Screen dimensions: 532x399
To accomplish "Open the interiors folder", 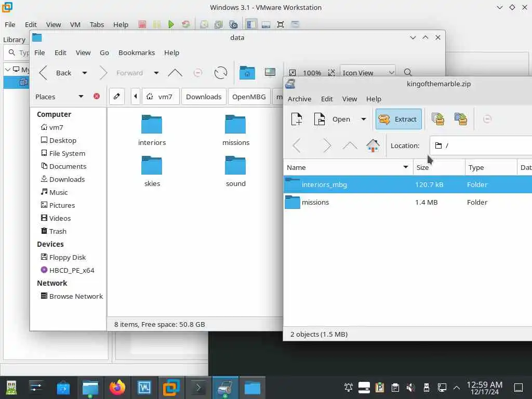I will click(152, 130).
